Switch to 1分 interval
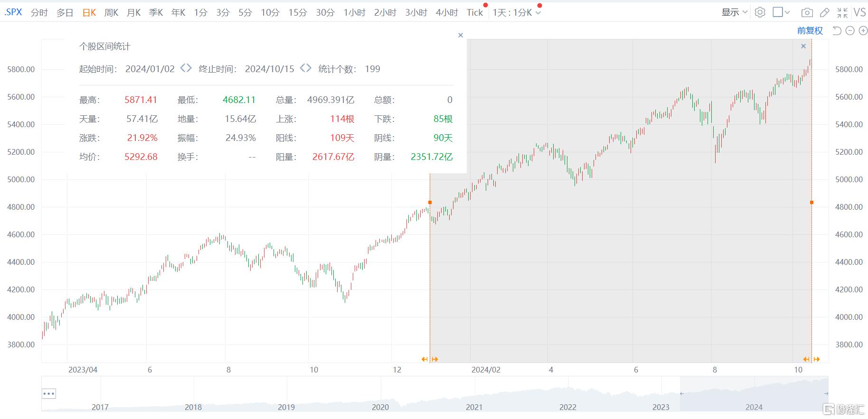The width and height of the screenshot is (868, 419). click(200, 13)
